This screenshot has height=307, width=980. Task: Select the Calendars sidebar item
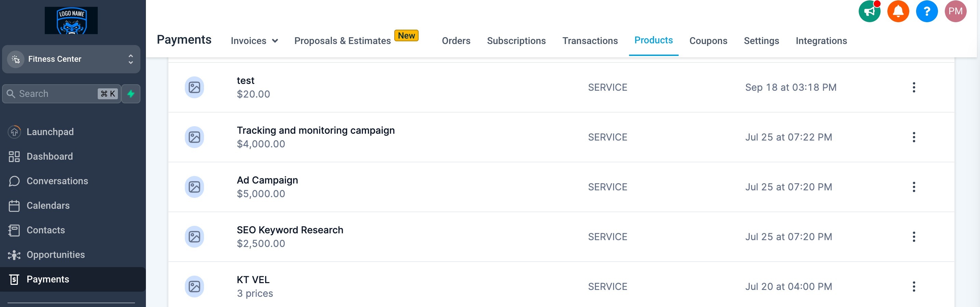(x=48, y=206)
